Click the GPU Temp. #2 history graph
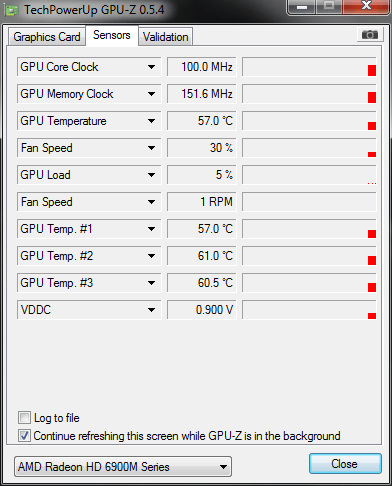The height and width of the screenshot is (486, 392). [309, 256]
